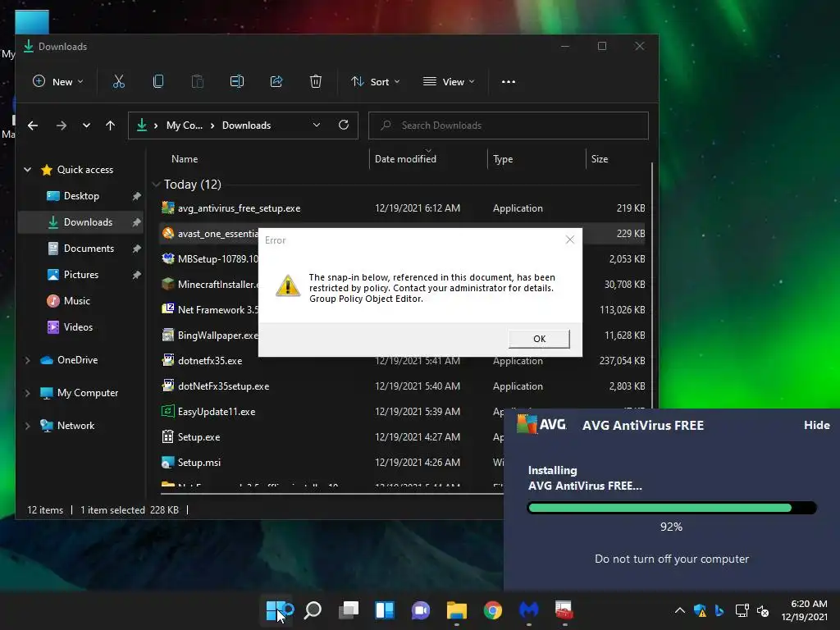Open the red toolbox app on taskbar
840x630 pixels.
pos(564,610)
